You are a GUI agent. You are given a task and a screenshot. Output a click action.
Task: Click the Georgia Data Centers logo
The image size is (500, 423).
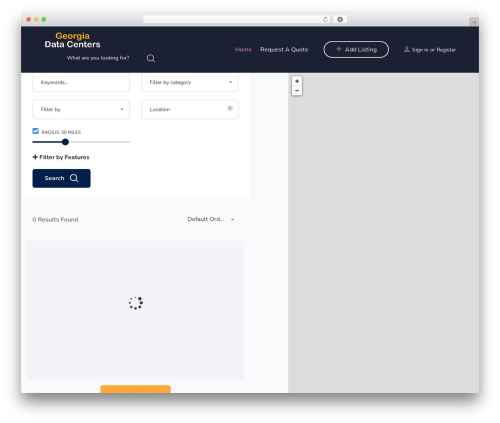72,40
